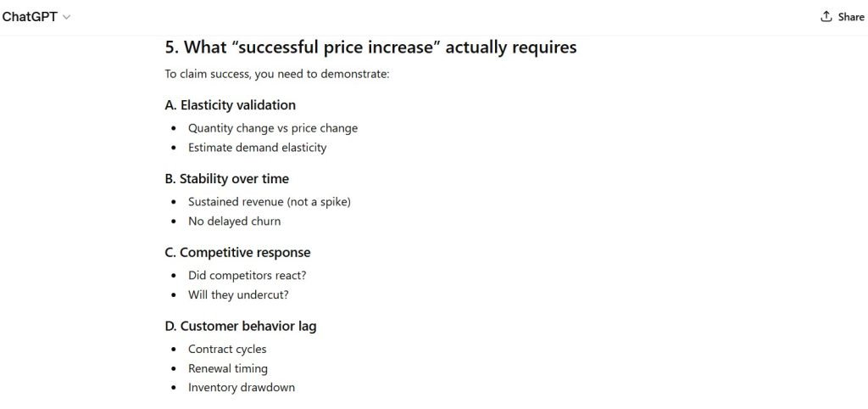The width and height of the screenshot is (868, 409).
Task: Click the "No delayed churn" bullet
Action: click(234, 221)
